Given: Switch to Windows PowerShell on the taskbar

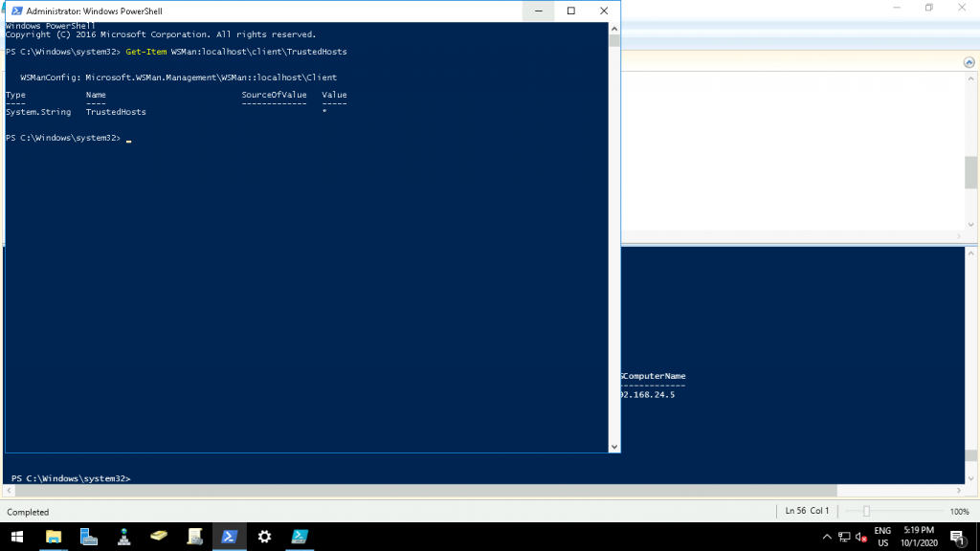Looking at the screenshot, I should point(230,537).
